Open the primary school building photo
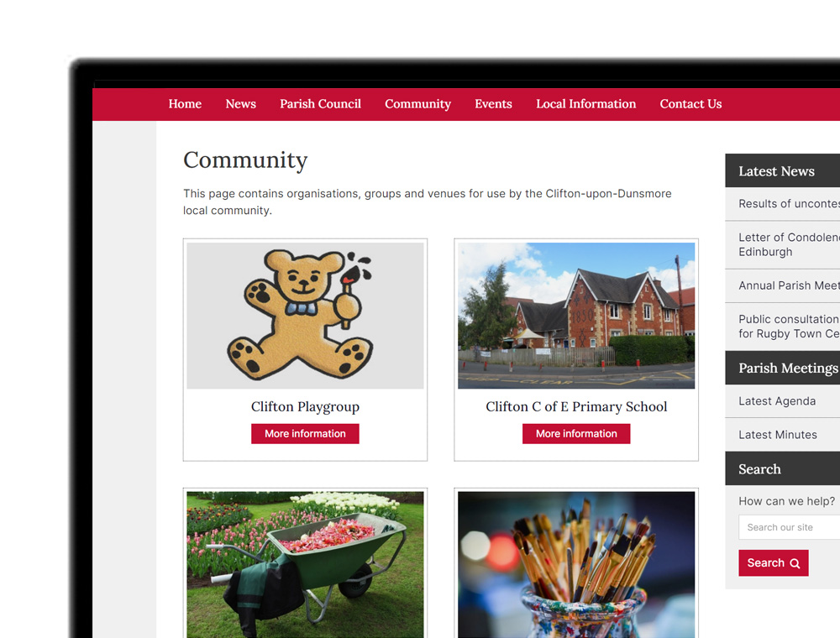The height and width of the screenshot is (638, 840). [x=576, y=316]
